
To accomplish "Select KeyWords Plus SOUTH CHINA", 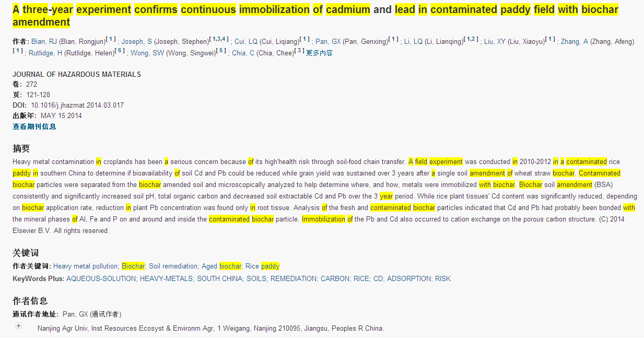I will (x=219, y=279).
